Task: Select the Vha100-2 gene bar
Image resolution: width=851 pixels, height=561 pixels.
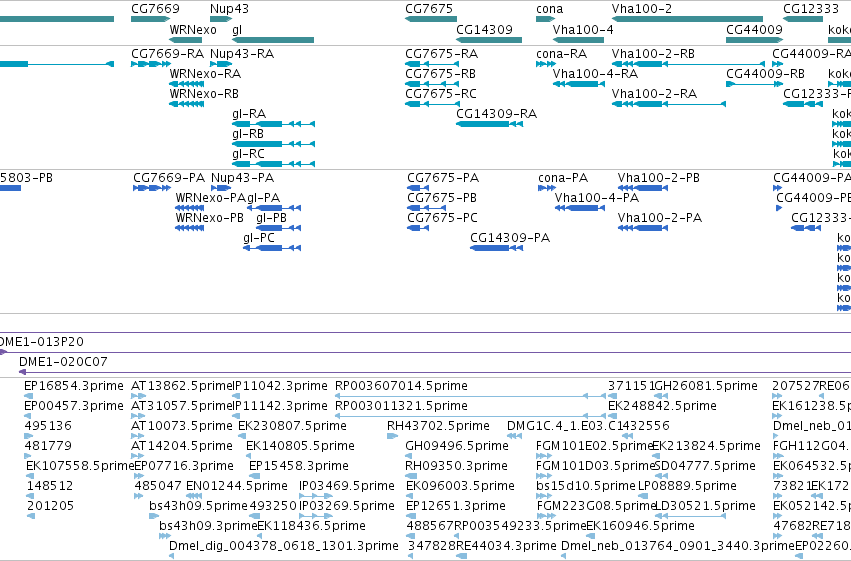Action: (687, 19)
